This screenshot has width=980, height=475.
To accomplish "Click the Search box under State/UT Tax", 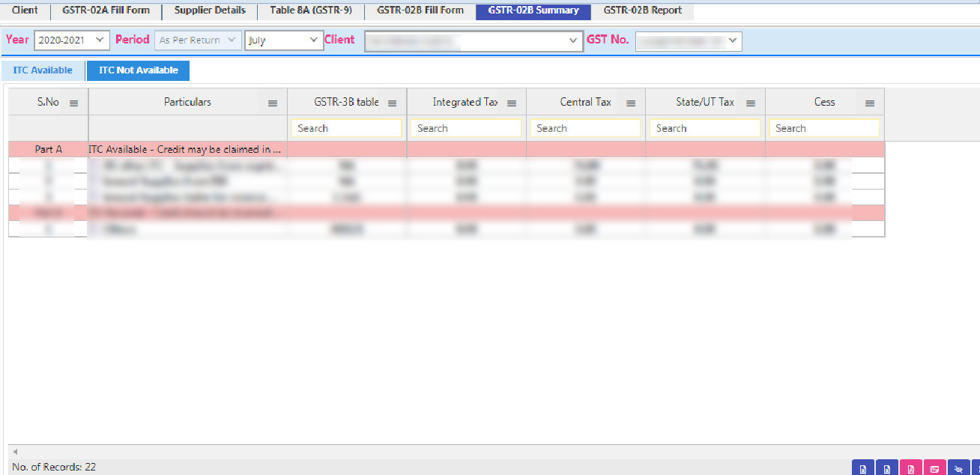I will [x=704, y=128].
